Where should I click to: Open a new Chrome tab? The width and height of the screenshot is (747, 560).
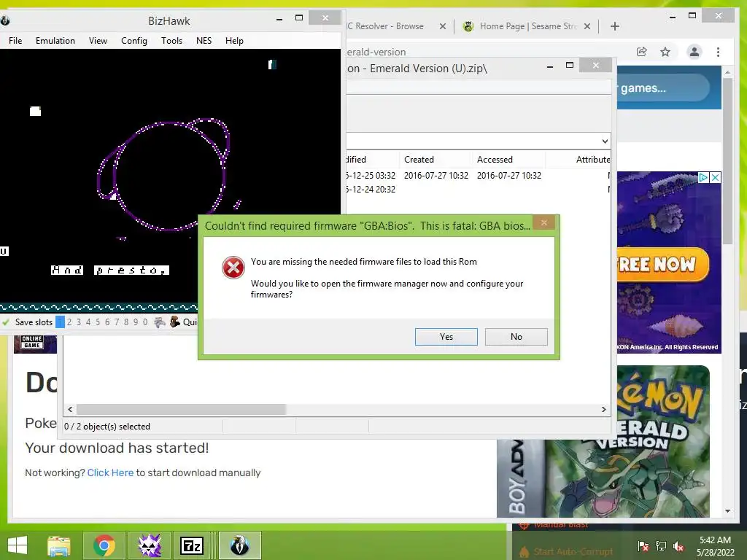pos(614,26)
